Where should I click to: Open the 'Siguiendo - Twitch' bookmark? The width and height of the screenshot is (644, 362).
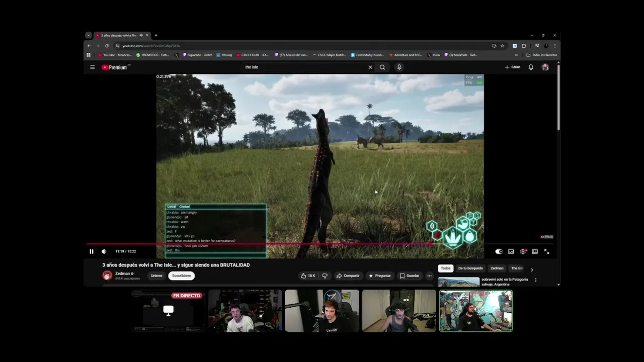(197, 55)
